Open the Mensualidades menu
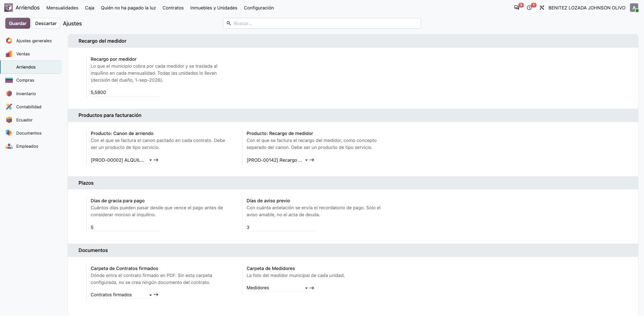 (x=62, y=8)
